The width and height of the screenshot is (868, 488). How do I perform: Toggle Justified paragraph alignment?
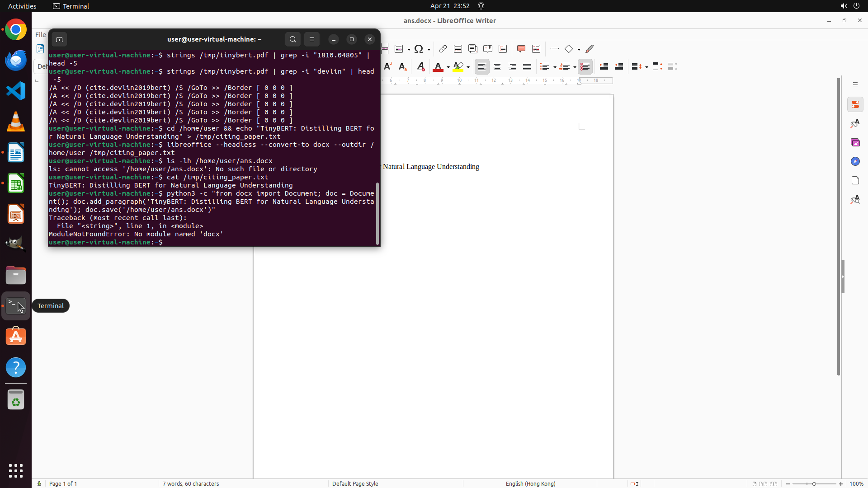527,67
